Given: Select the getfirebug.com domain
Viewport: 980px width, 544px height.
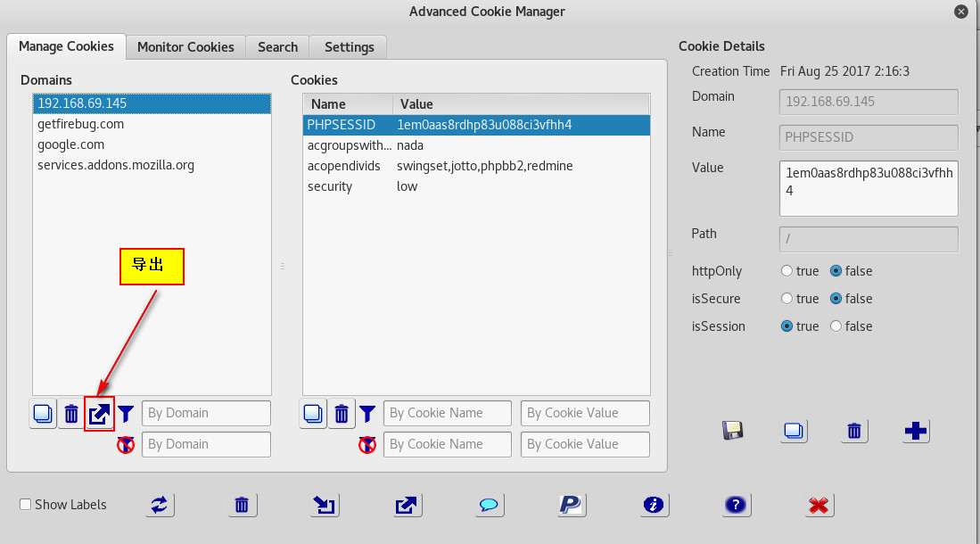Looking at the screenshot, I should pos(152,124).
